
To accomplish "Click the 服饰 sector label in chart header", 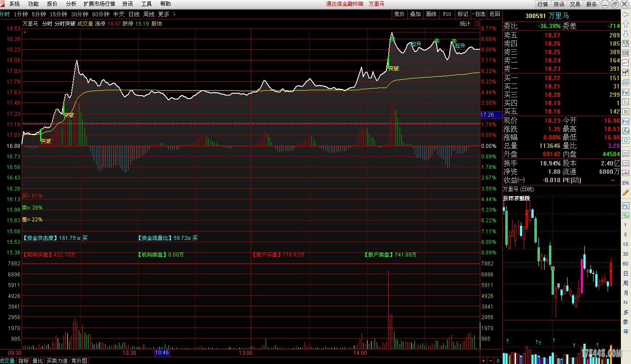I will coord(156,24).
